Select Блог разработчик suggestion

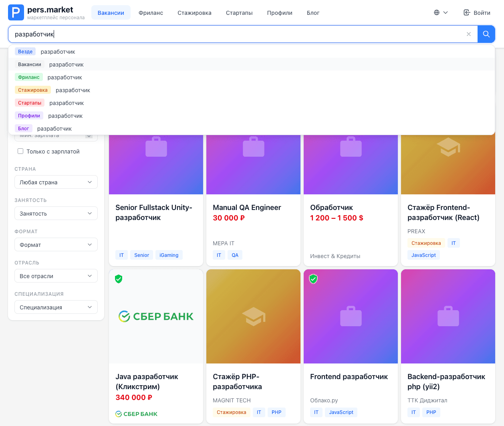point(252,129)
